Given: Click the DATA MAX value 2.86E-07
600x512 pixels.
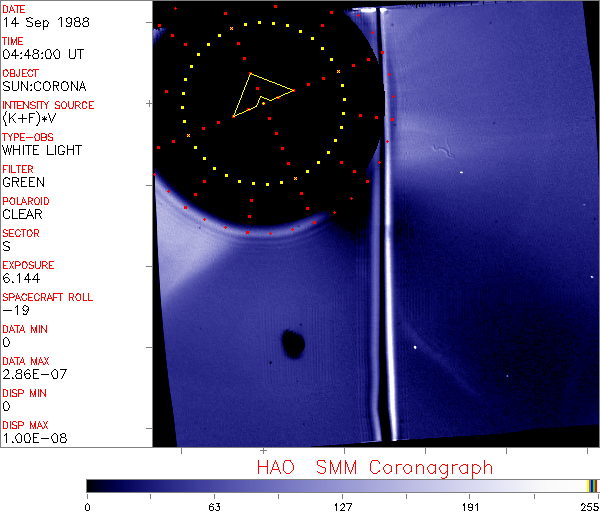Looking at the screenshot, I should [x=31, y=374].
